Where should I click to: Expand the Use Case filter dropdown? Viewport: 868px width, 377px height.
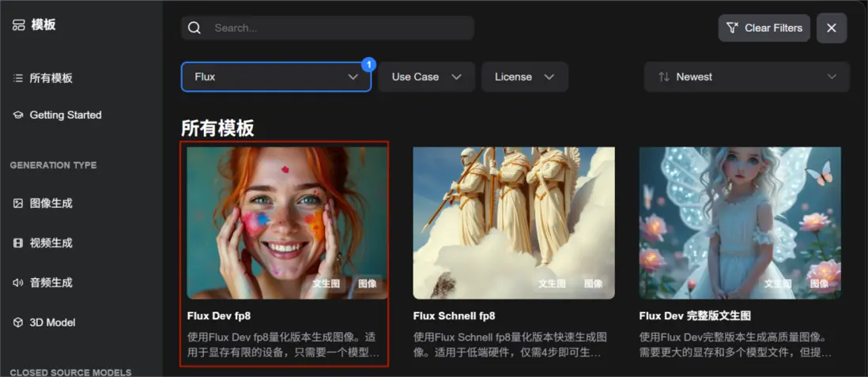point(426,77)
